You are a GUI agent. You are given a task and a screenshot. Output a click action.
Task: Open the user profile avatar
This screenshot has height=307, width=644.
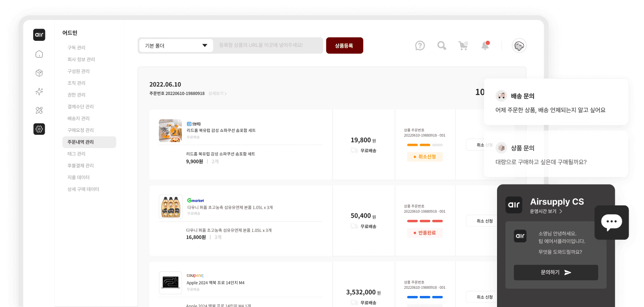519,45
